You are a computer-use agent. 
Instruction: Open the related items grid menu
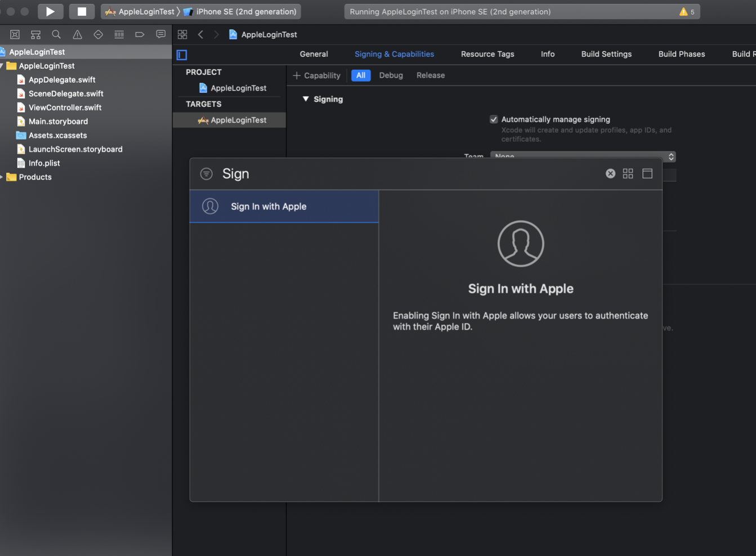[182, 34]
